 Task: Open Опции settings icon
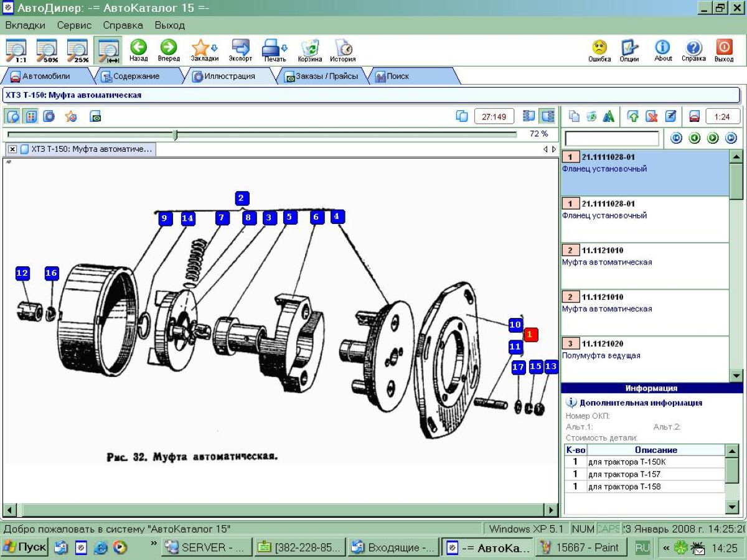coord(629,49)
